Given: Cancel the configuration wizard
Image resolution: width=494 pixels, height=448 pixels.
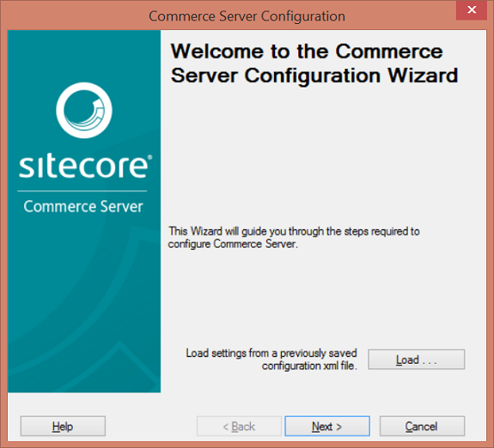Looking at the screenshot, I should point(422,427).
